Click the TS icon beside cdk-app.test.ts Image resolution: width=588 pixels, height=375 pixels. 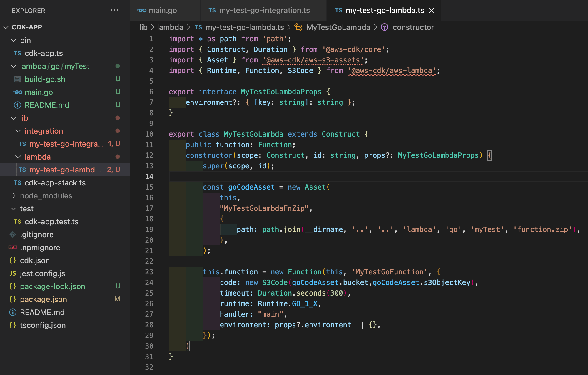click(x=17, y=222)
